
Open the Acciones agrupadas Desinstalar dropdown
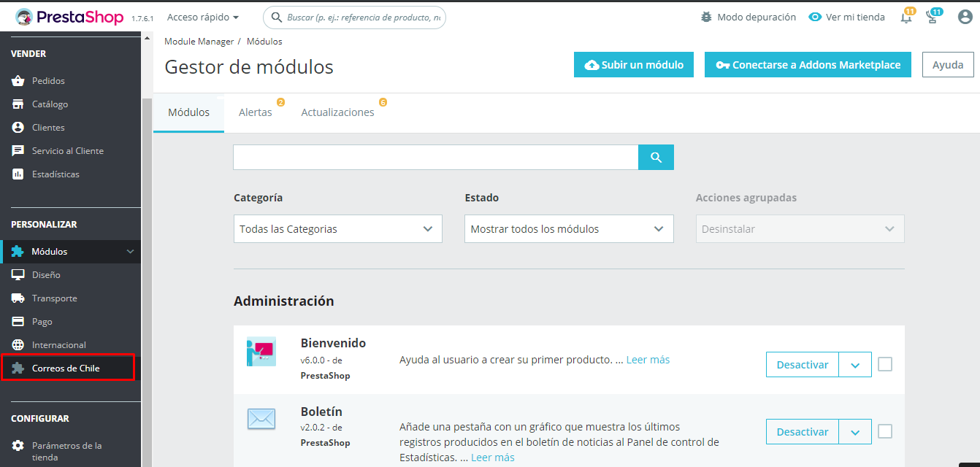pos(800,229)
